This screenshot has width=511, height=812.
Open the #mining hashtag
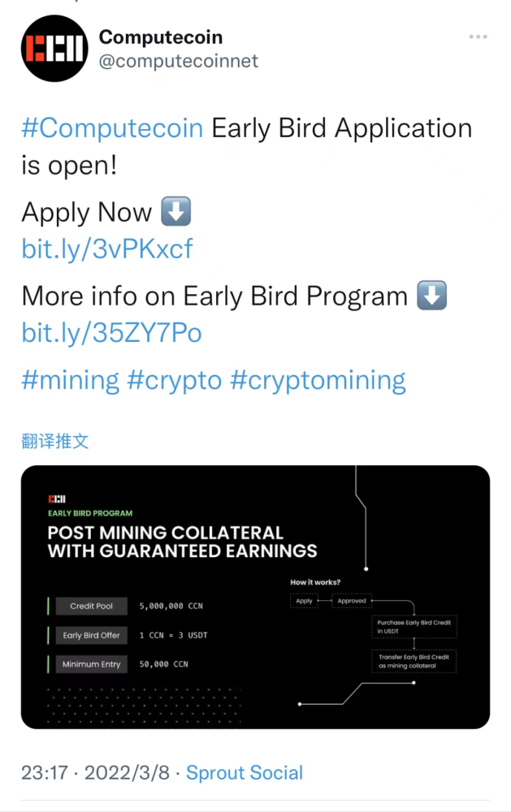coord(70,380)
